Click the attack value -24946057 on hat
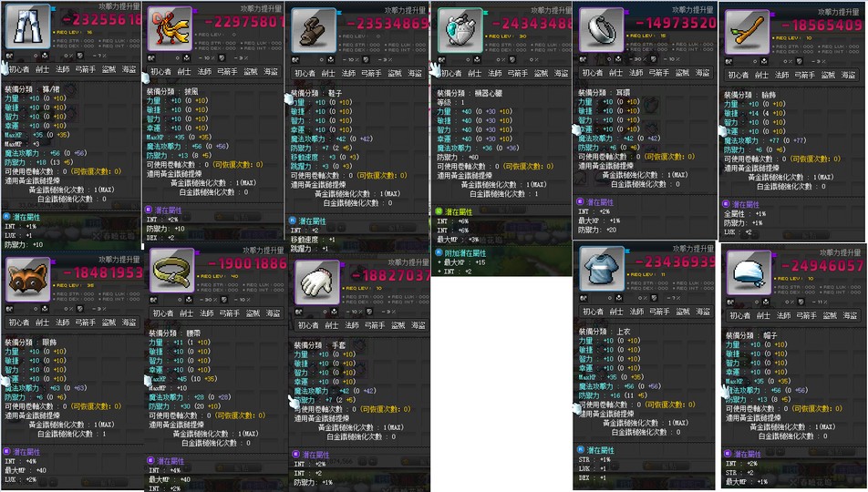Screen dimensions: 868x492 tap(821, 266)
